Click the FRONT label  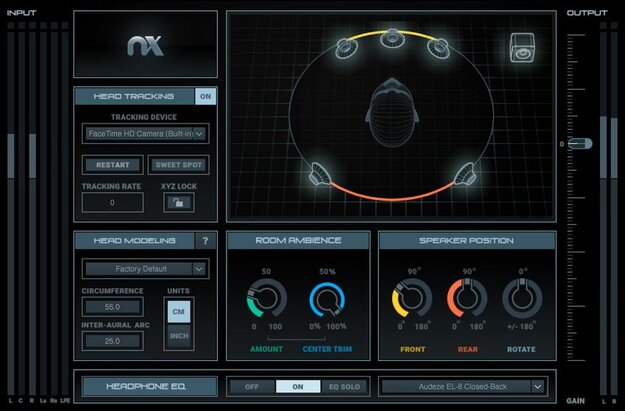coord(413,349)
